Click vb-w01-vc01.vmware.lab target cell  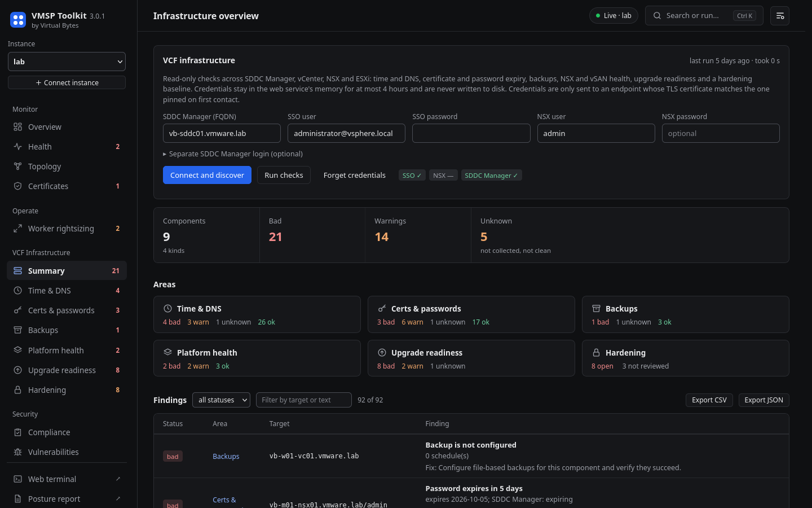(x=314, y=456)
